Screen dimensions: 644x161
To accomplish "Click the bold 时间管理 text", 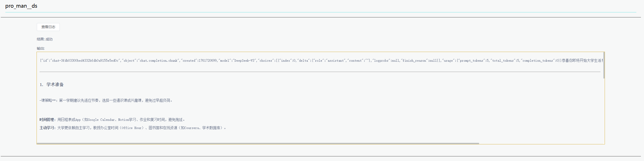I will (47, 120).
